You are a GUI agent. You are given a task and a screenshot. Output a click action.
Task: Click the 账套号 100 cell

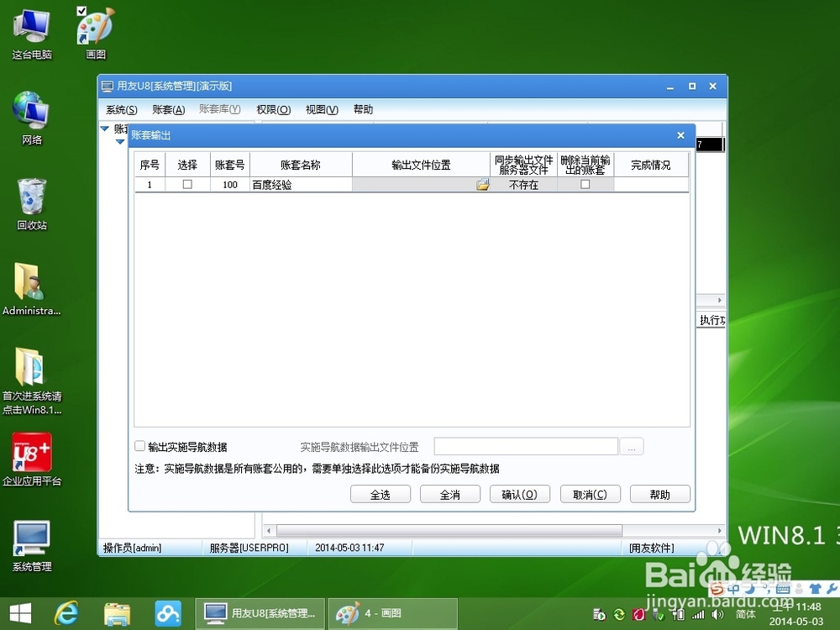(x=230, y=184)
